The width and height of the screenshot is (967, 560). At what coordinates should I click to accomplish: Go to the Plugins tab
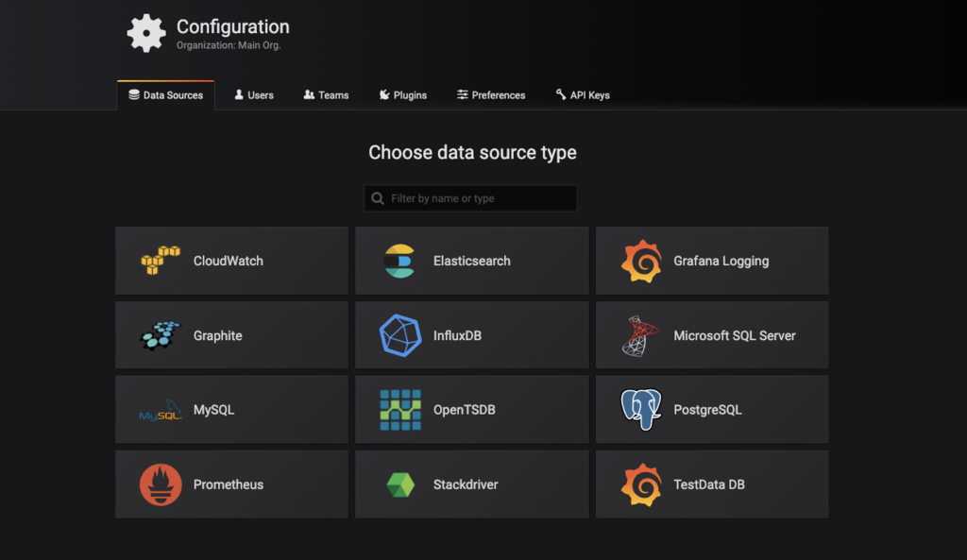(402, 95)
